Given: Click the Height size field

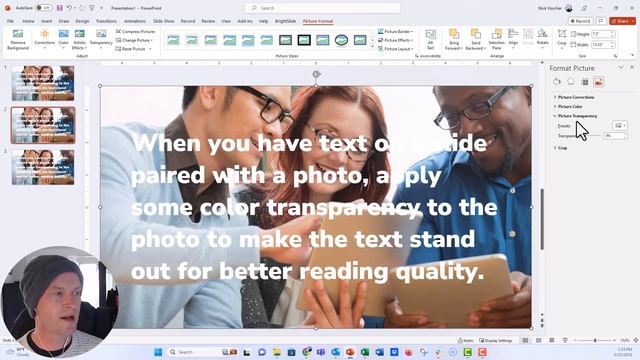Looking at the screenshot, I should pyautogui.click(x=603, y=34).
